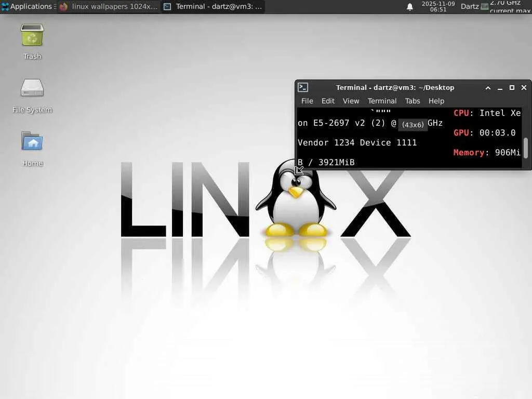532x399 pixels.
Task: Close the Terminal window
Action: pyautogui.click(x=524, y=88)
